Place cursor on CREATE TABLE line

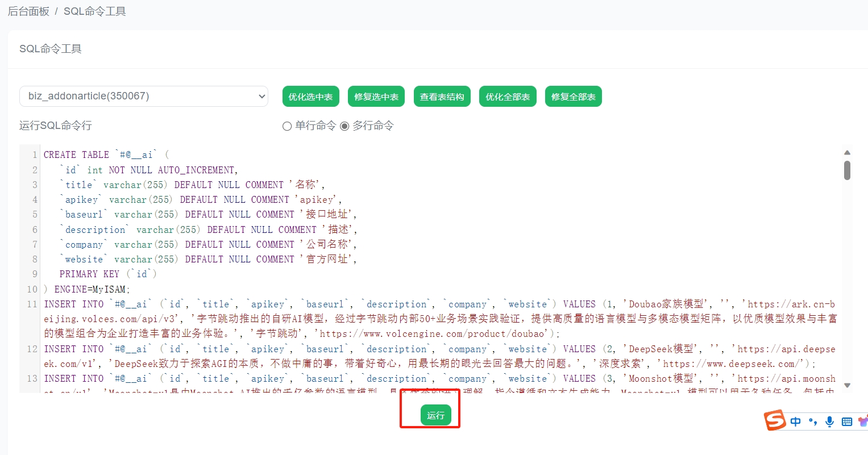click(x=106, y=155)
